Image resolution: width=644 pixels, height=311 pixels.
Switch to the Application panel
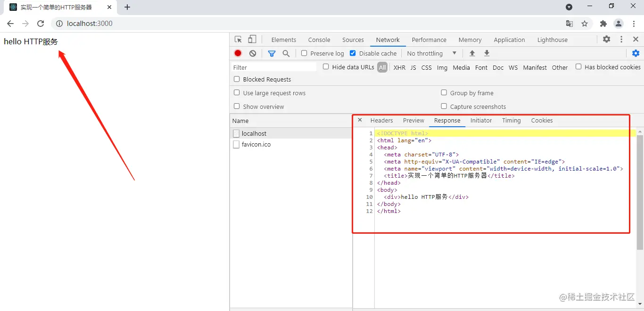click(x=509, y=40)
